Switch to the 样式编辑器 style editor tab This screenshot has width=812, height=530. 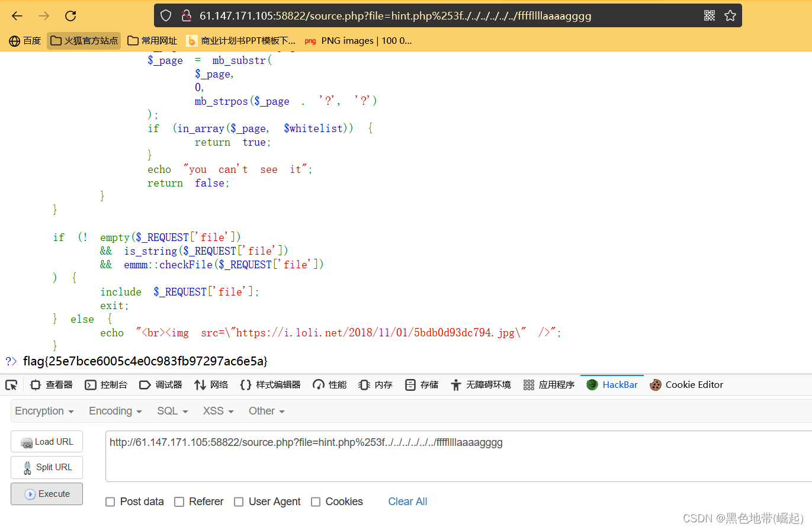tap(270, 385)
